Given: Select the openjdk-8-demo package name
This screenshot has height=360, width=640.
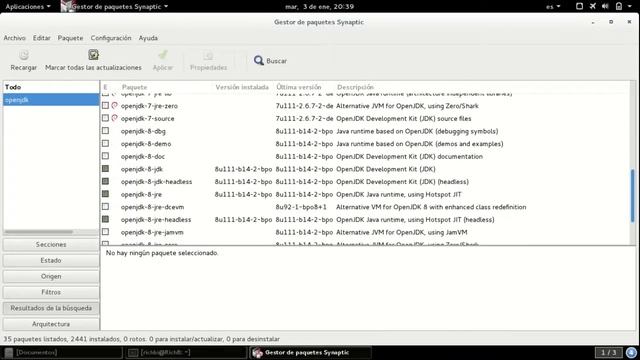Looking at the screenshot, I should (146, 144).
